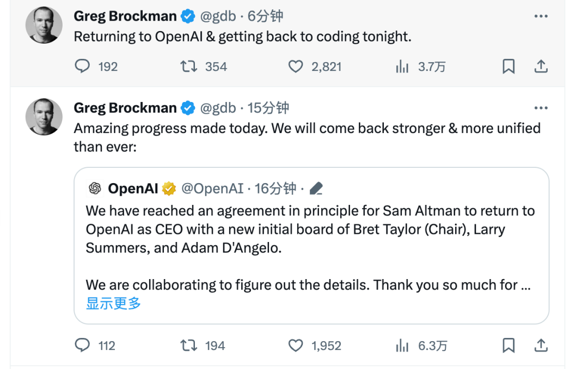Open @OpenAI handle in quoted tweet

(212, 189)
